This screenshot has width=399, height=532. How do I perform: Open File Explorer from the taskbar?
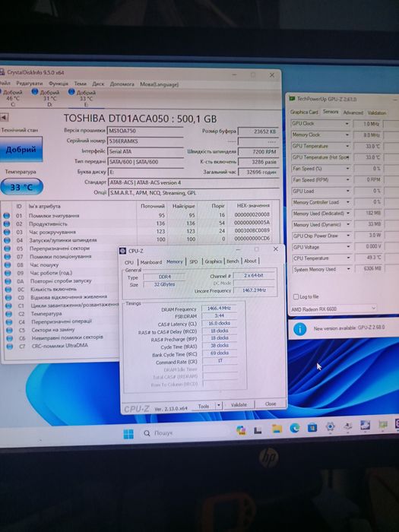click(277, 429)
